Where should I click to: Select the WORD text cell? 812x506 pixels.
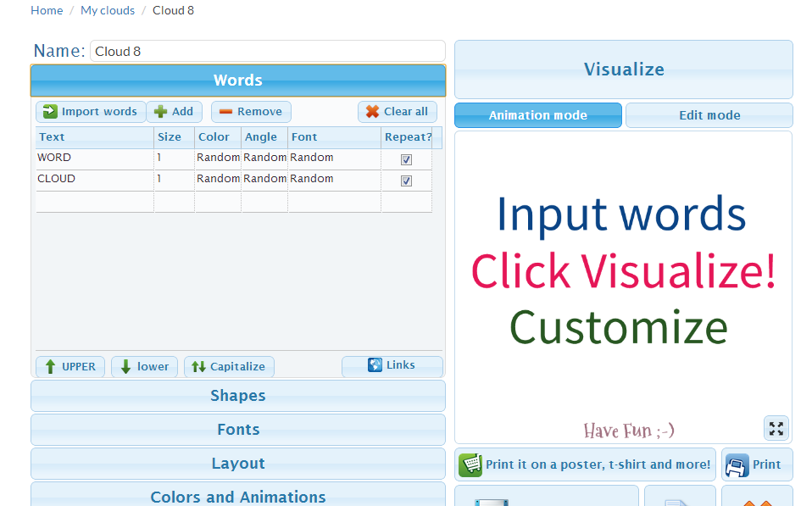click(x=95, y=159)
